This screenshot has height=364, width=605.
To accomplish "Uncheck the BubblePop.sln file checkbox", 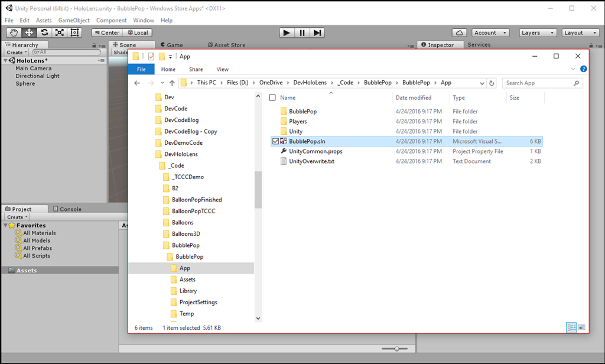I will [275, 141].
